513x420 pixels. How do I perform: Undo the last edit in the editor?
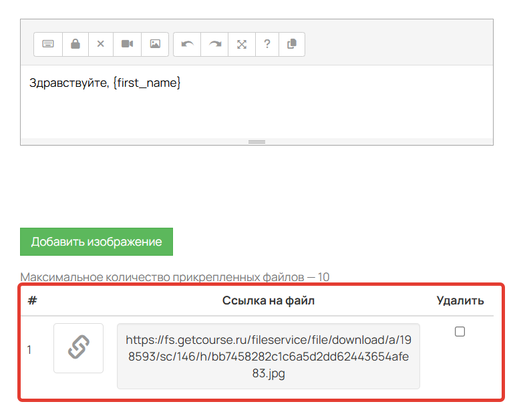(188, 44)
